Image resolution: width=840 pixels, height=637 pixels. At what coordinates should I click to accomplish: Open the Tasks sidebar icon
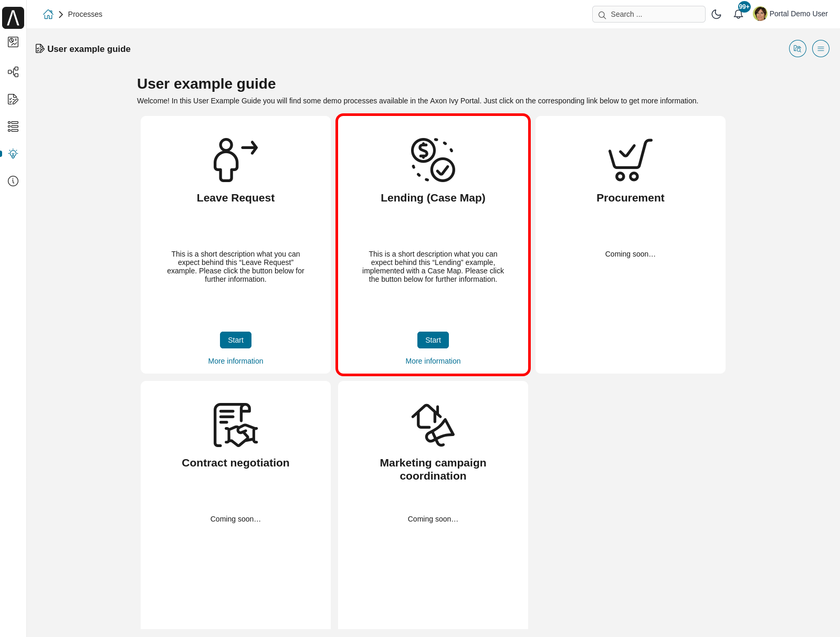[13, 99]
